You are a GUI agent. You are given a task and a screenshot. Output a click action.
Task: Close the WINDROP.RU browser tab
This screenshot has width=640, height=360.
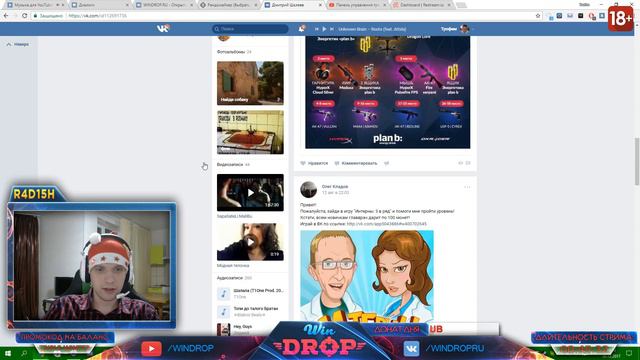191,5
